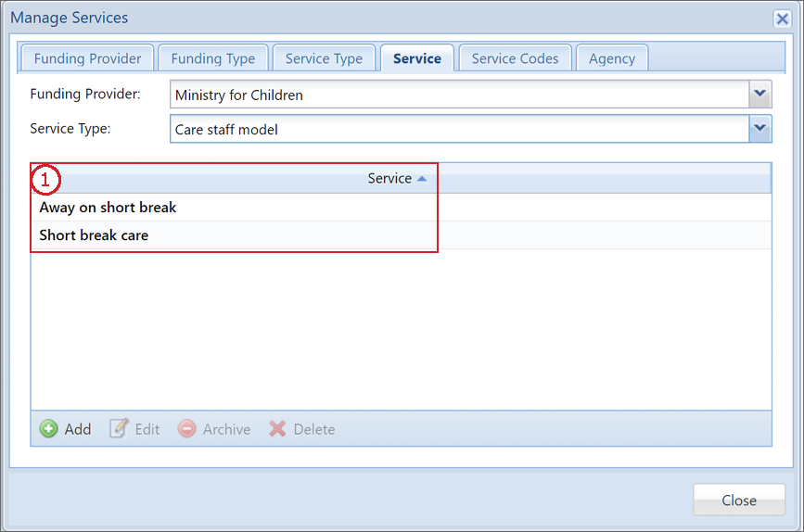Click the Edit pencil icon

point(119,428)
